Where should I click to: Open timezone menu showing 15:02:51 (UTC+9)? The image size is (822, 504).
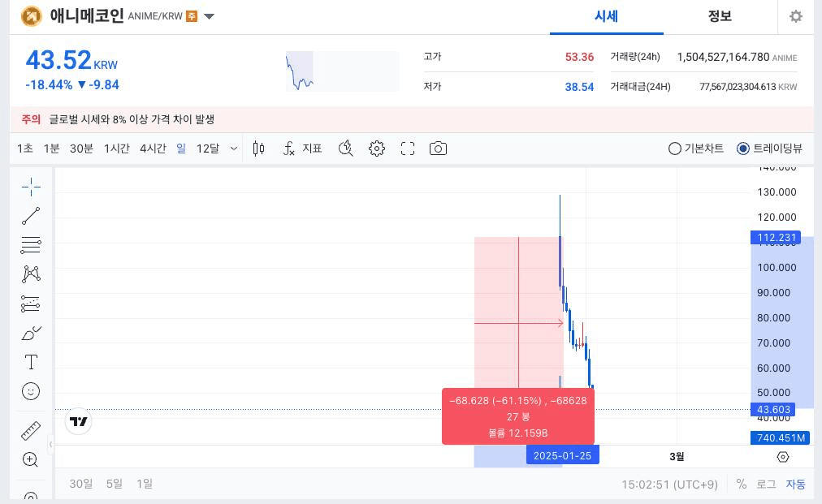coord(669,484)
